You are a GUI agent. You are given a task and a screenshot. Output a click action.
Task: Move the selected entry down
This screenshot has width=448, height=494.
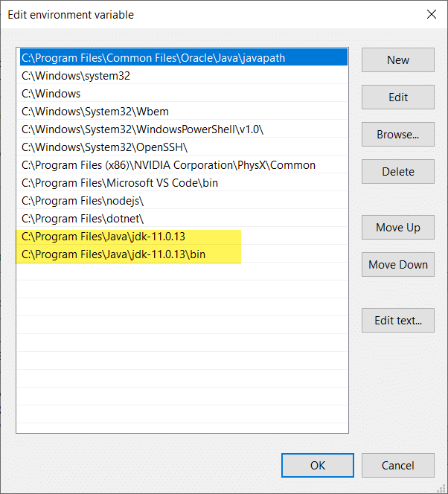[398, 265]
